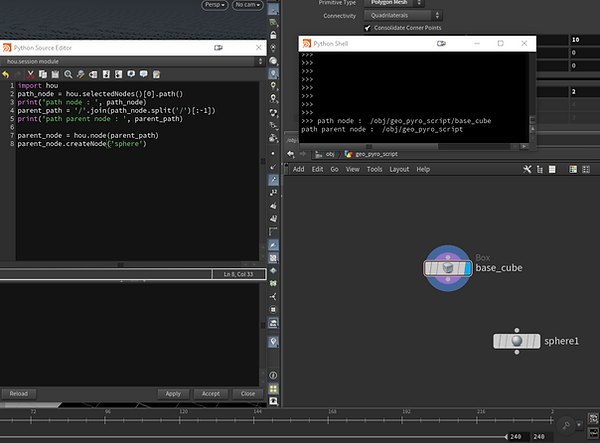Click the info circle icon in viewport sidebar
600x443 pixels.
tap(273, 376)
